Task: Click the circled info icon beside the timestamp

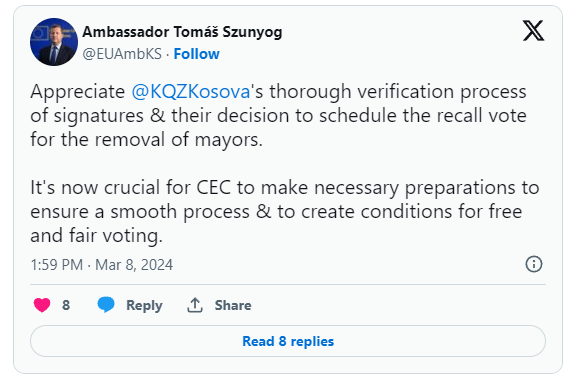Action: (x=534, y=264)
